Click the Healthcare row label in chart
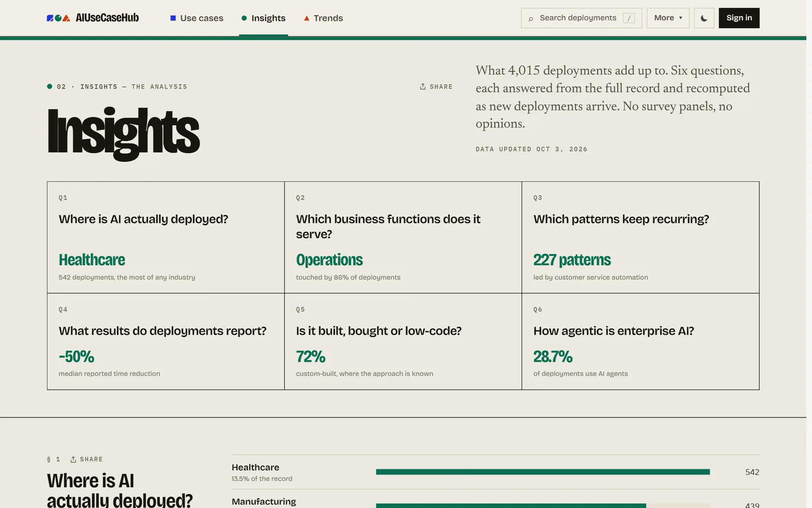 click(x=255, y=467)
